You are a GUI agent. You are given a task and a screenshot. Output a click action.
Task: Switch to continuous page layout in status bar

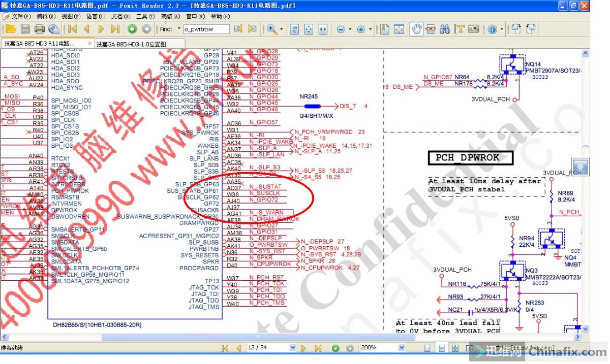point(442,348)
